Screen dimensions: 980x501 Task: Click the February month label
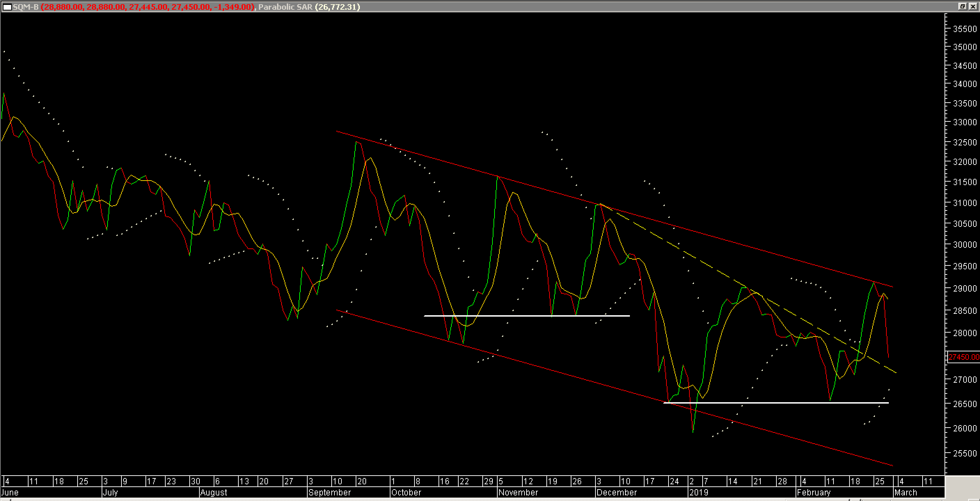point(813,492)
